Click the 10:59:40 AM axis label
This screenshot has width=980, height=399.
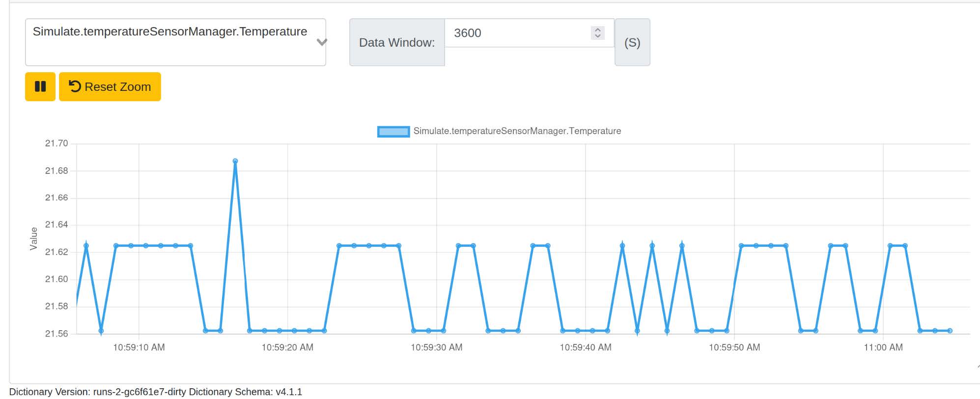pyautogui.click(x=586, y=347)
